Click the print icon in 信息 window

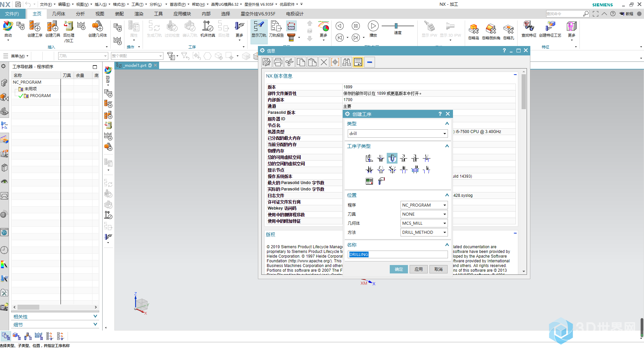pos(278,62)
